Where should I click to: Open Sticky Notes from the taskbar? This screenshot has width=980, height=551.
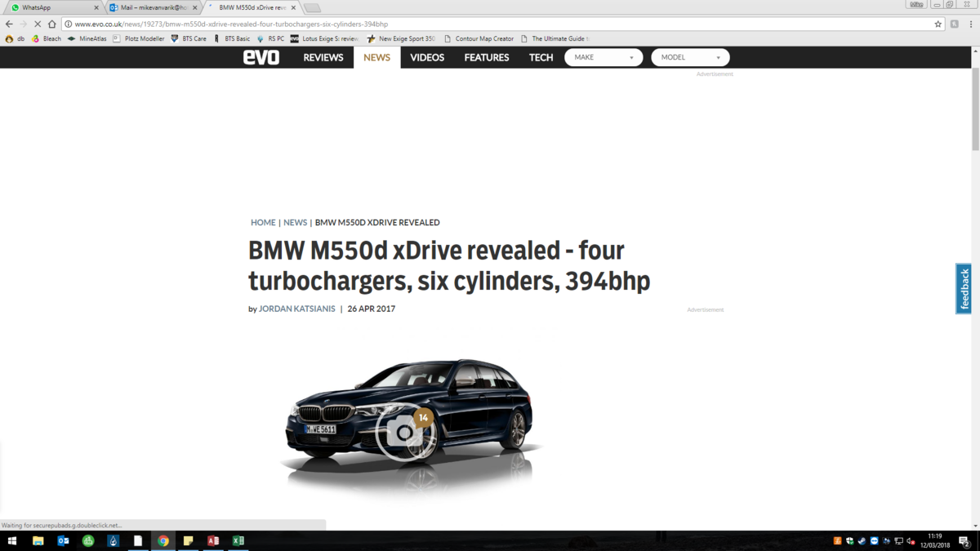click(188, 541)
